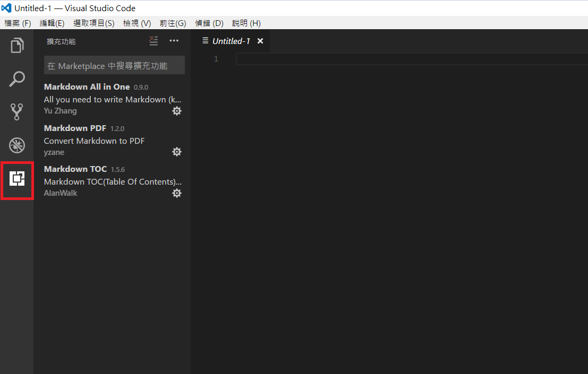Select the Markdown PDF extension entry
This screenshot has height=374, width=588.
click(96, 140)
